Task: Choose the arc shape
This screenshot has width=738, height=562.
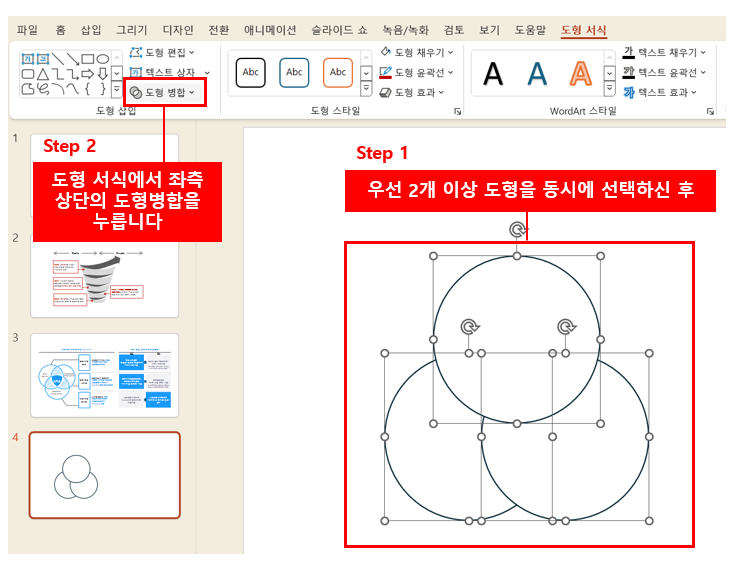Action: [58, 88]
